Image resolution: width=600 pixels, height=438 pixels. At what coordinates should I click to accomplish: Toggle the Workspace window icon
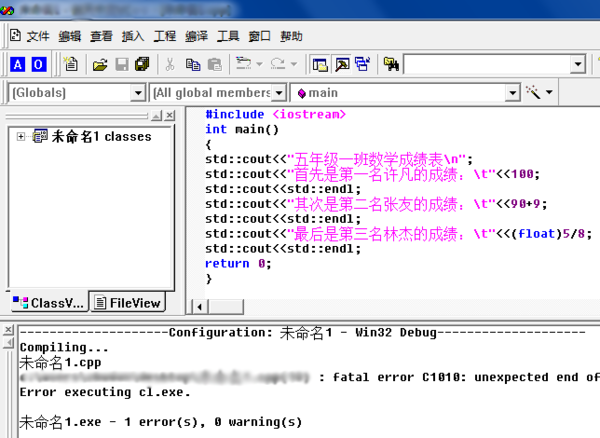320,64
